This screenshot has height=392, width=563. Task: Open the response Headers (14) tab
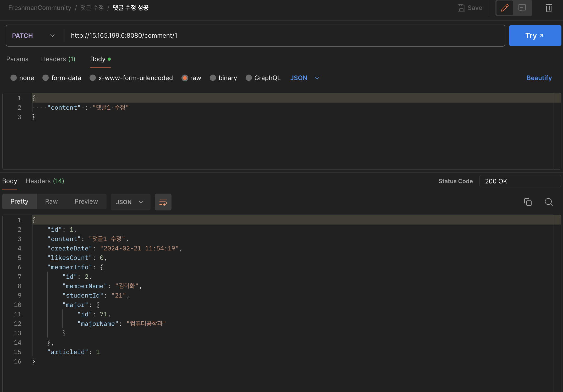coord(45,181)
